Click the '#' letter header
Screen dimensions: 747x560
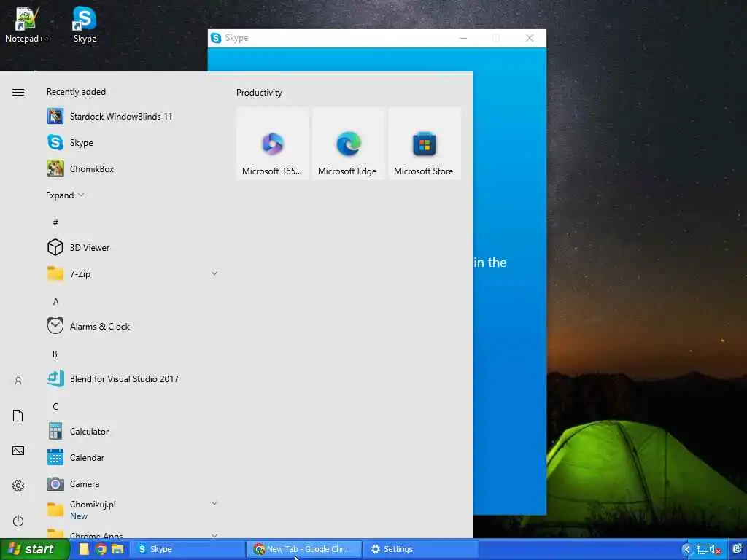55,222
